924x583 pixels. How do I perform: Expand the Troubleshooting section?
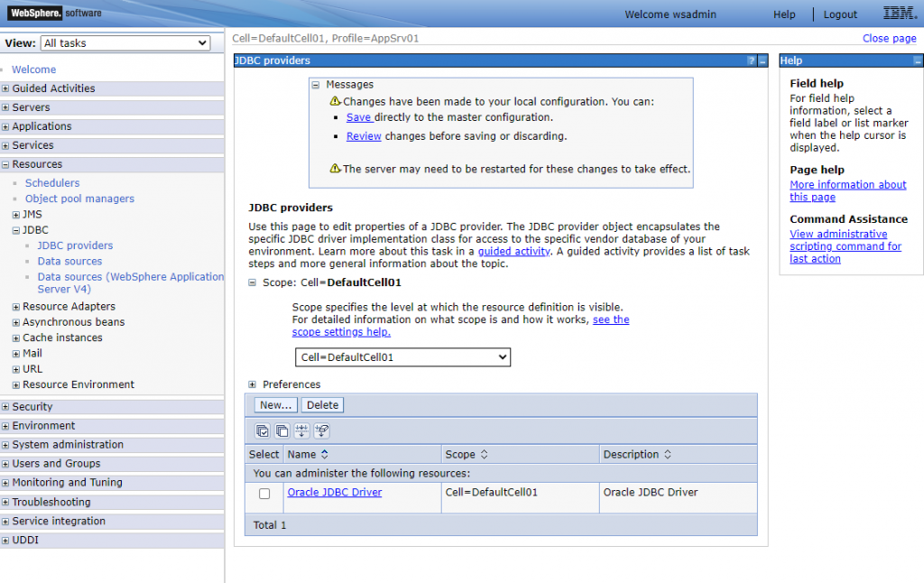coord(5,503)
